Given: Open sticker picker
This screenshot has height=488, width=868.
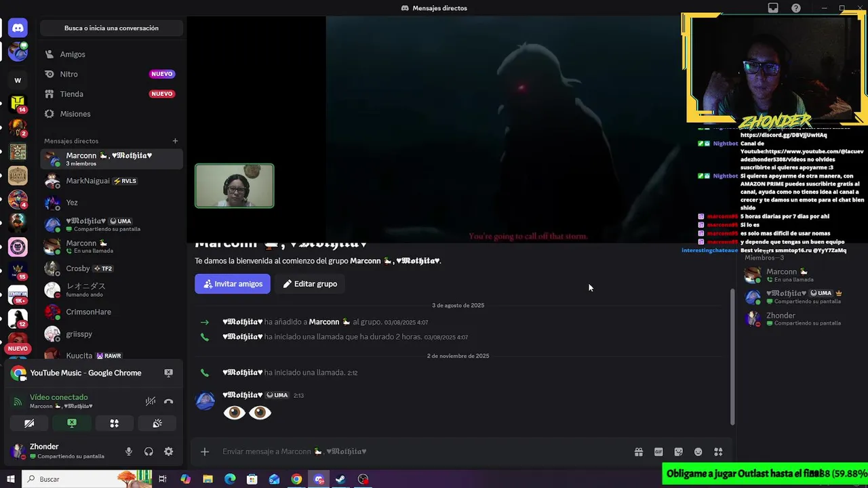Looking at the screenshot, I should coord(678,451).
